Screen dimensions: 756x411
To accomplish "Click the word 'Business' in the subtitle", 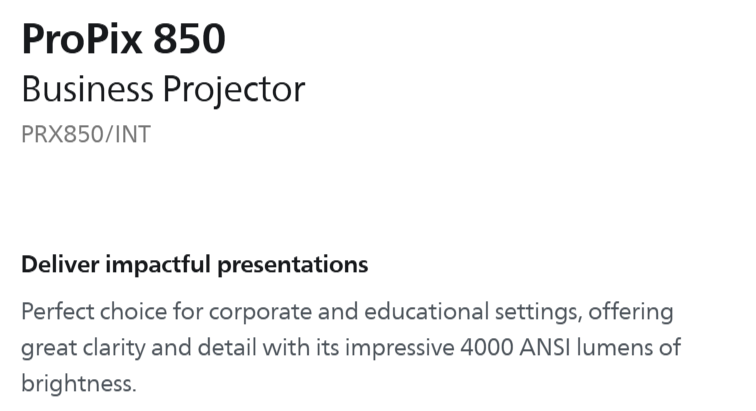I will [87, 88].
